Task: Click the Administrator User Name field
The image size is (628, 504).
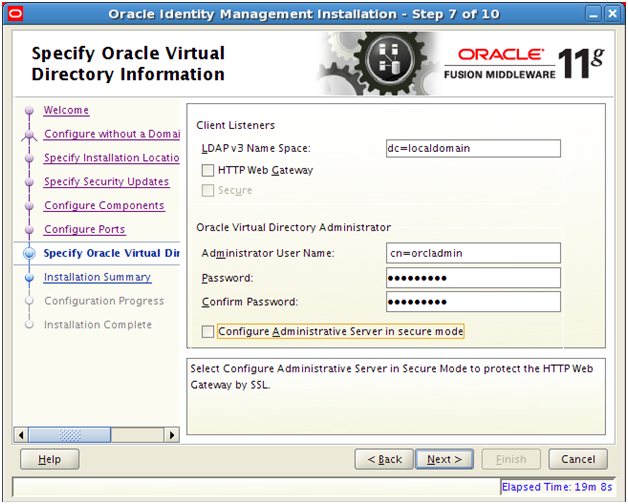Action: click(x=473, y=253)
